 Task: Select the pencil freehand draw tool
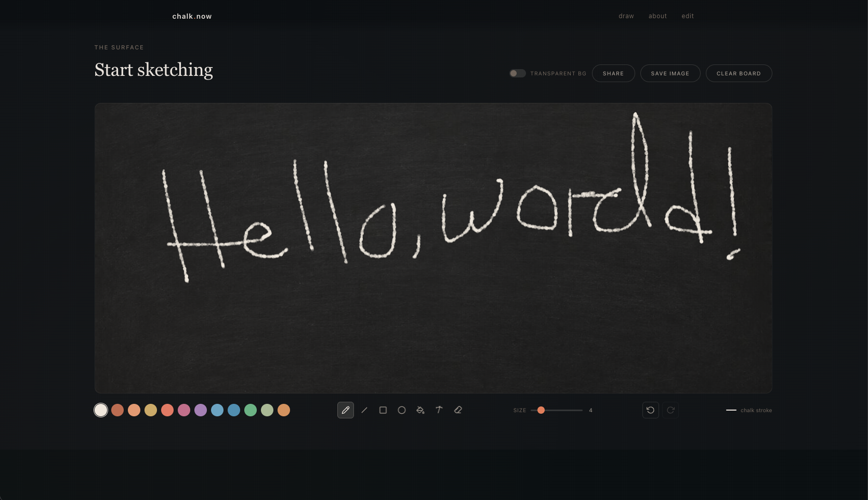point(346,410)
